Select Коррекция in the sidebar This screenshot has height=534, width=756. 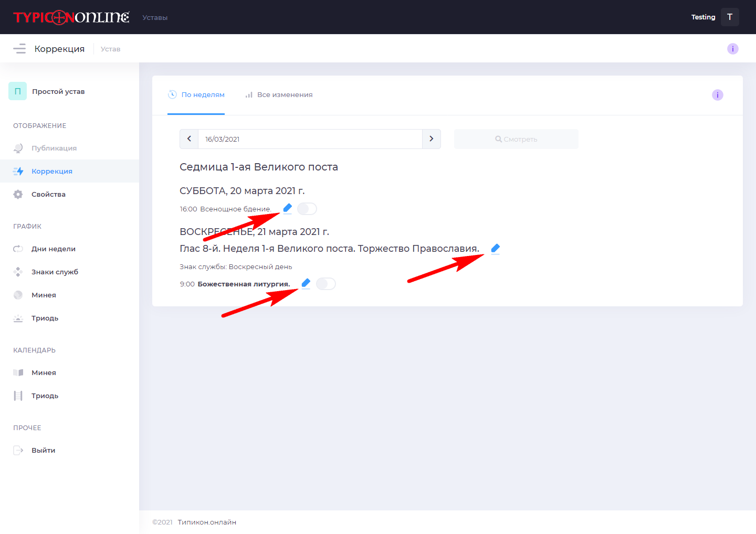[69, 171]
